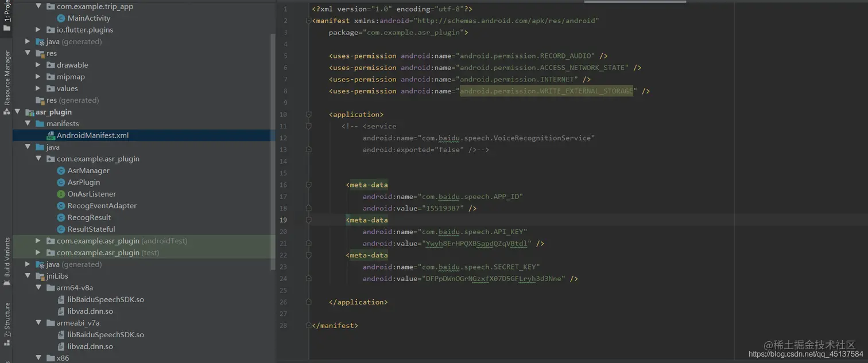Click the x86 folder icon
Screen dimensions: 868x363
[x=51, y=358]
